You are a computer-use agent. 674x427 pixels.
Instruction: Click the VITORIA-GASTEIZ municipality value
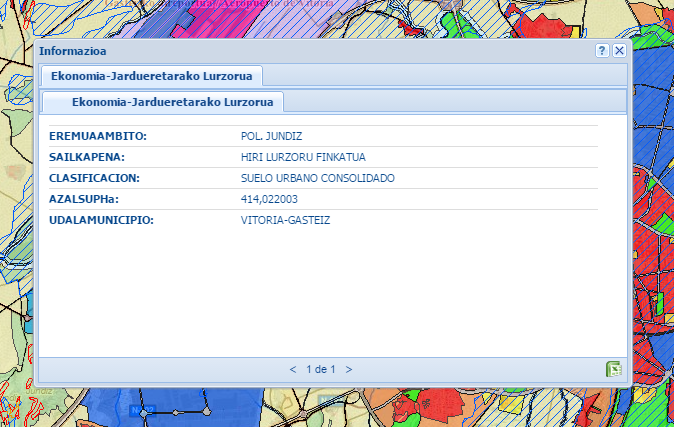pos(285,220)
